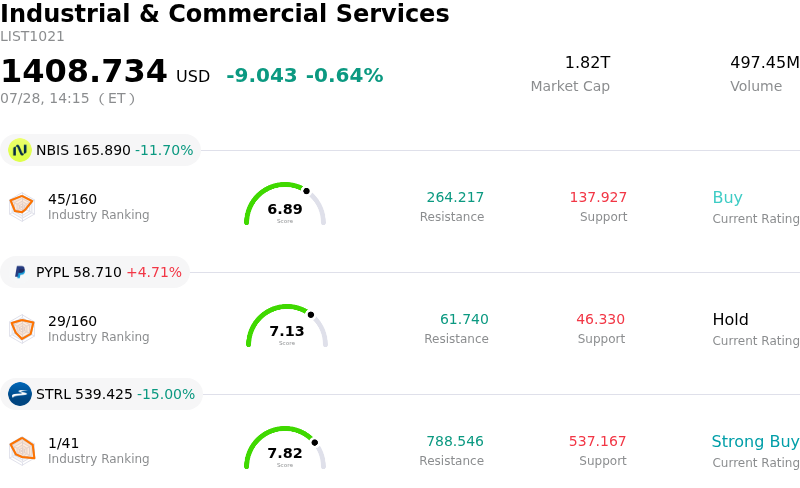Open the NBIS industry ranking radar icon
Screen dimensions: 800x488
[x=22, y=207]
